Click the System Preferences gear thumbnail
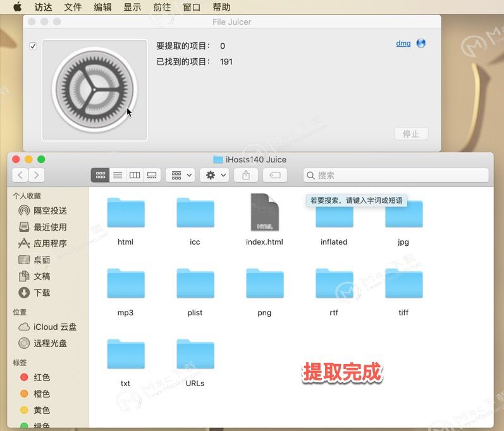This screenshot has width=504, height=431. click(x=94, y=90)
